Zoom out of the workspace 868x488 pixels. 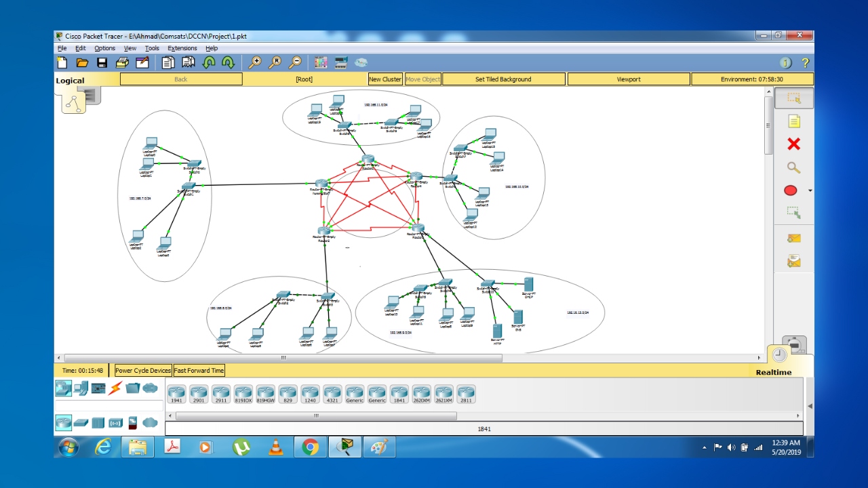click(295, 62)
